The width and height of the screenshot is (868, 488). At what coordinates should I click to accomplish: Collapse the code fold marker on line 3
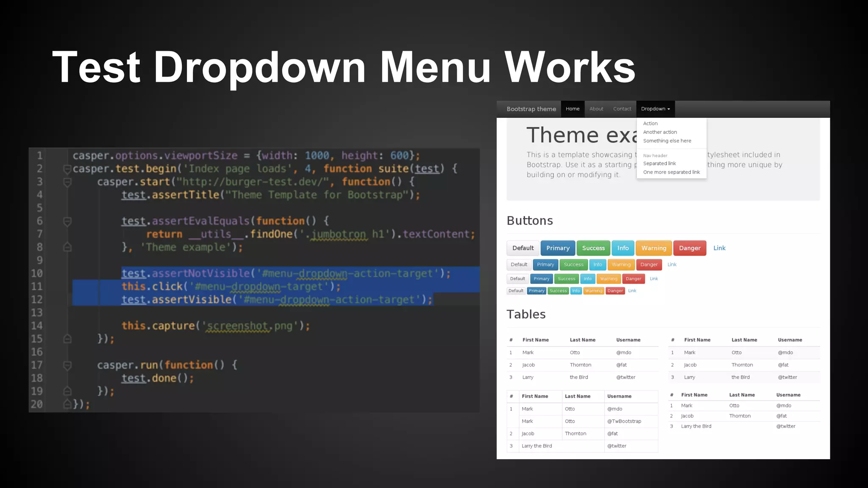67,183
